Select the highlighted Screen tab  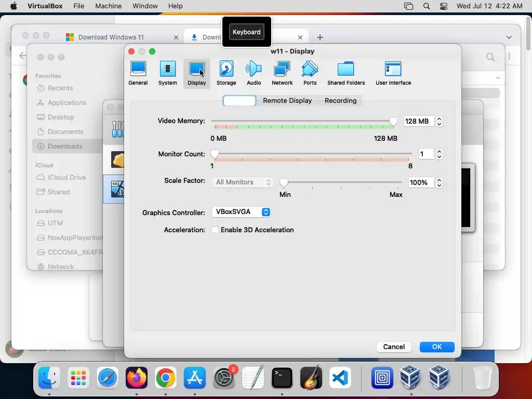240,100
